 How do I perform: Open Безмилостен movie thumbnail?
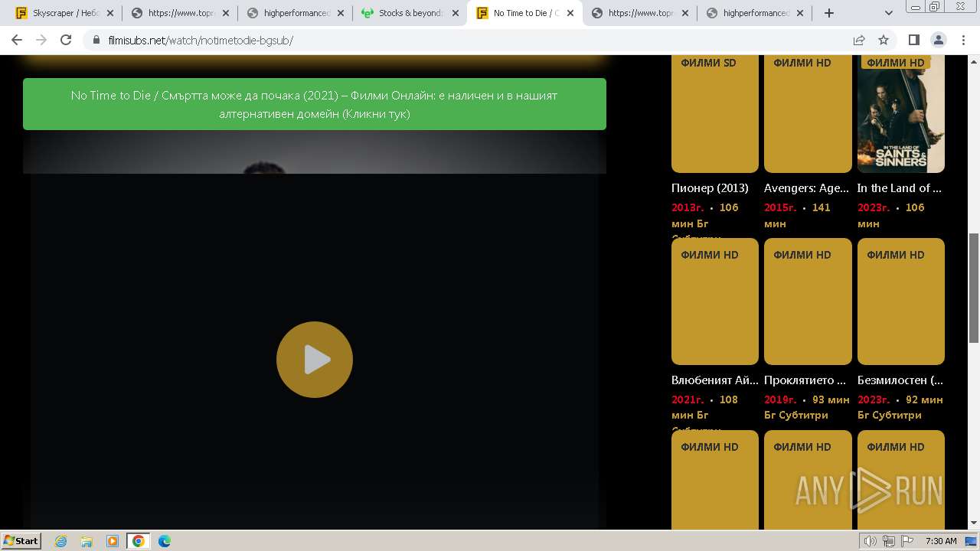[901, 302]
